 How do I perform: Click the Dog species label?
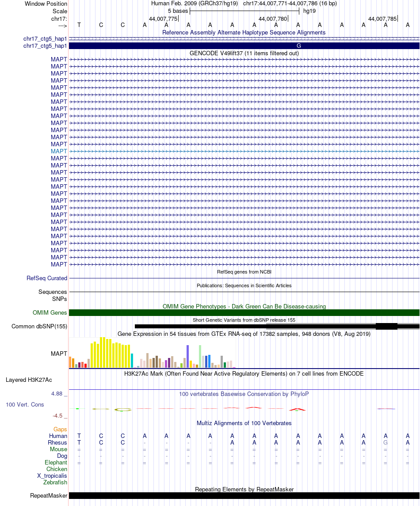[62, 456]
